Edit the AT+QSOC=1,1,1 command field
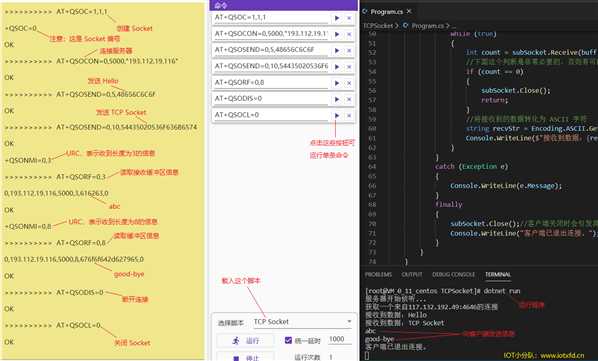The height and width of the screenshot is (361, 598). [x=271, y=18]
